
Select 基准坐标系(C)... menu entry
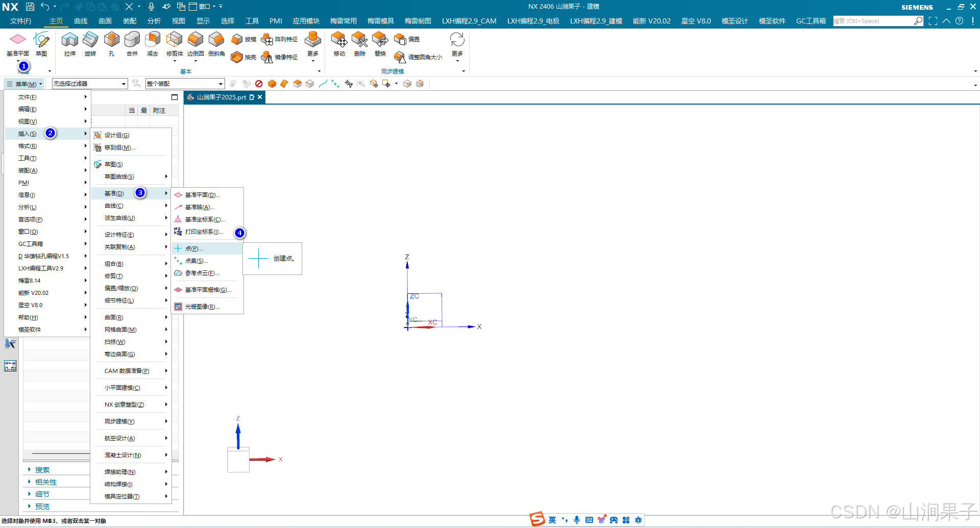tap(207, 219)
